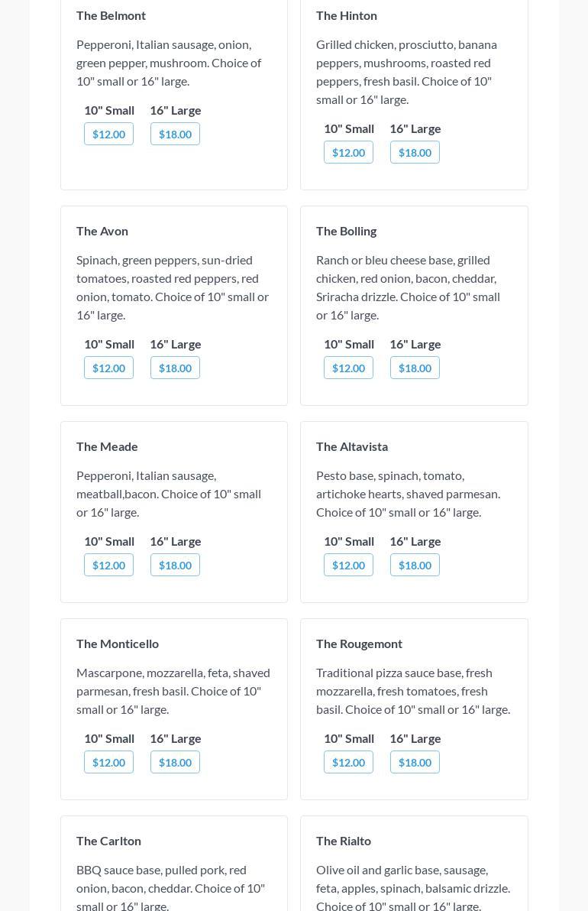Screen dimensions: 588x911
Task: Open The Rialto pizza title
Action: click(344, 841)
